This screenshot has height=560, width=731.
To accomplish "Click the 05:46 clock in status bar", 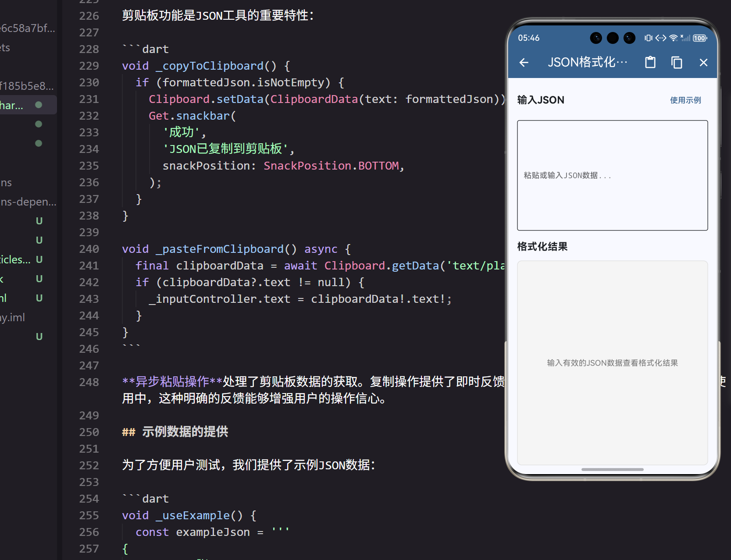I will [x=528, y=38].
